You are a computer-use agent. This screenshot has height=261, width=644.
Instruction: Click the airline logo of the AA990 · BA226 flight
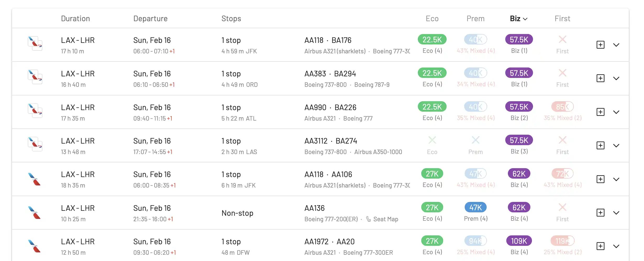[35, 111]
